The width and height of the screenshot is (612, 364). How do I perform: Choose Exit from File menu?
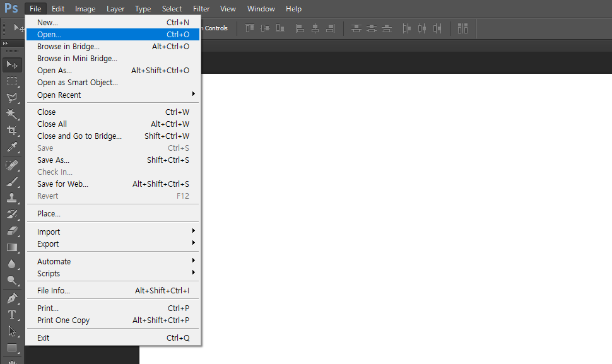(x=113, y=338)
